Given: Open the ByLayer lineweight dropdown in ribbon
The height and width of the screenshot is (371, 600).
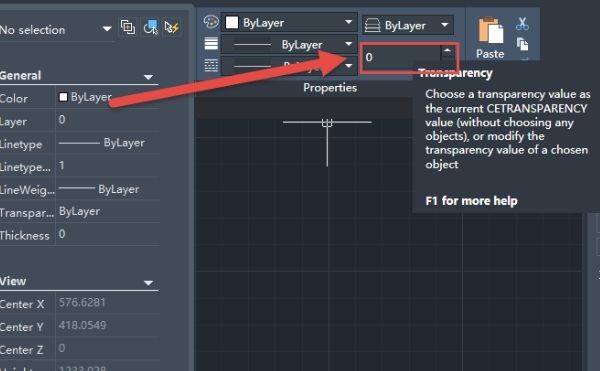Looking at the screenshot, I should [x=289, y=44].
